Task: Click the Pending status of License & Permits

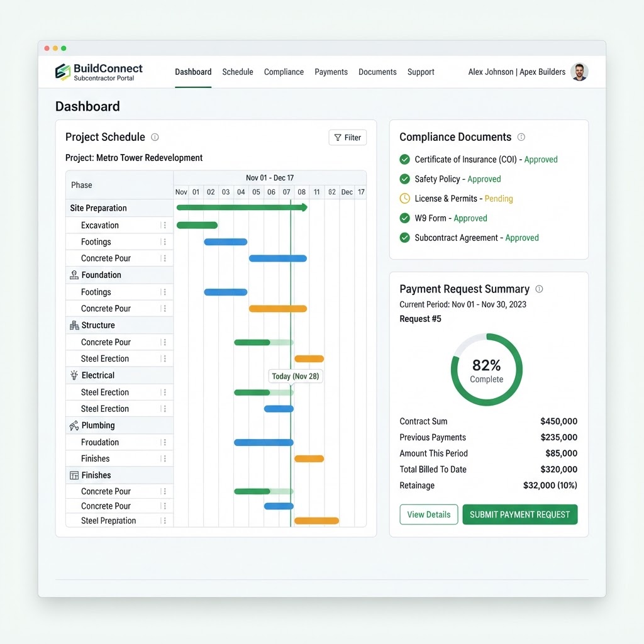Action: coord(499,199)
